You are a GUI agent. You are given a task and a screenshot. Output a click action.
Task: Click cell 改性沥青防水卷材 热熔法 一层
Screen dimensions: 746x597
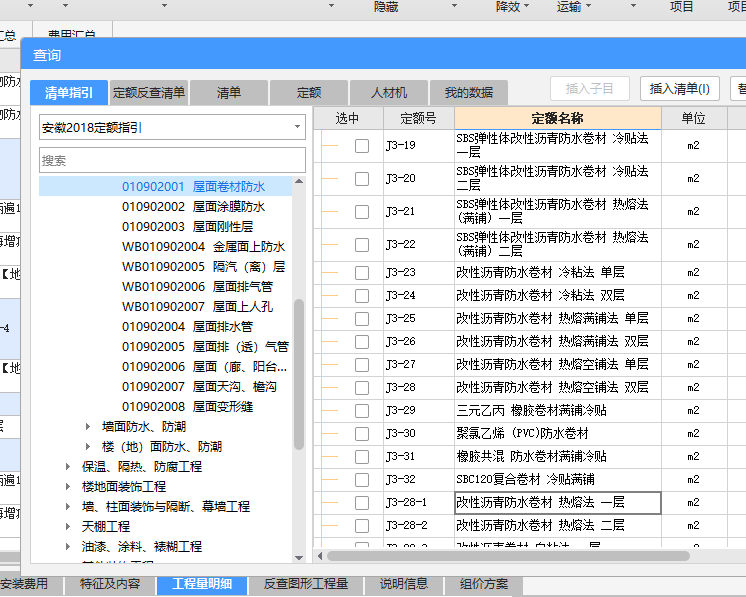coord(558,503)
